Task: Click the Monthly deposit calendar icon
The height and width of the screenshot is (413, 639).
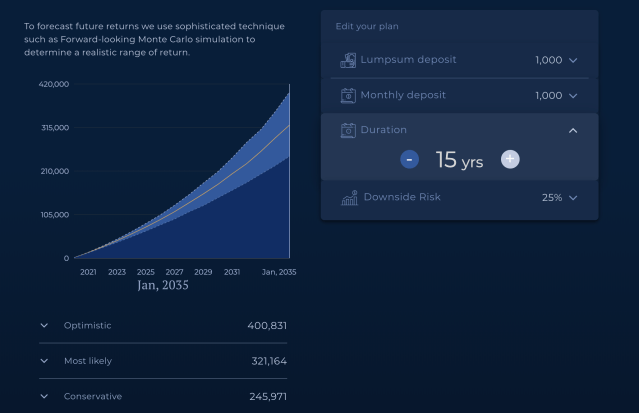Action: pyautogui.click(x=348, y=96)
